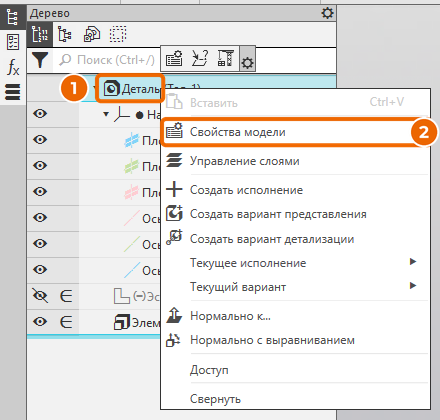Viewport: 440px width, 420px height.
Task: Expand the Текущий вариант submenu arrow
Action: (x=413, y=285)
